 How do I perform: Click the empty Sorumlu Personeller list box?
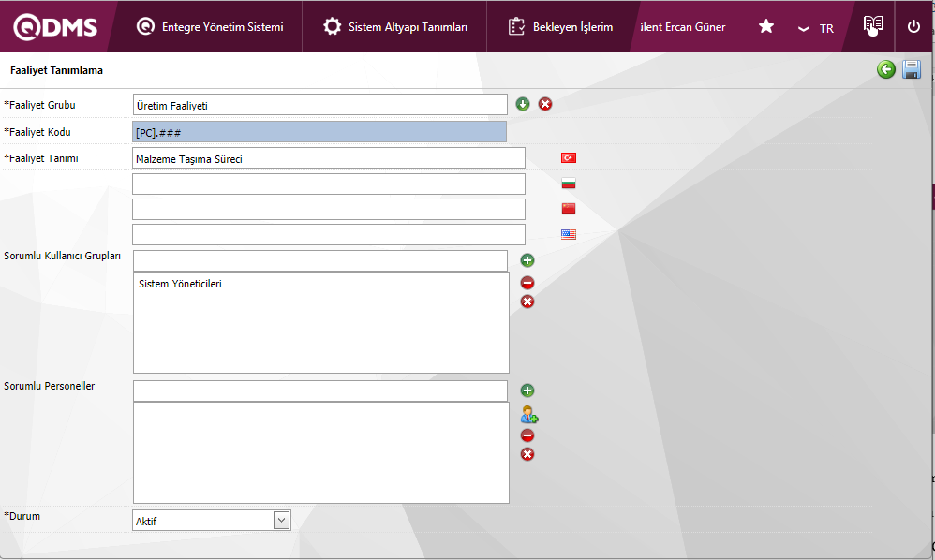(320, 452)
